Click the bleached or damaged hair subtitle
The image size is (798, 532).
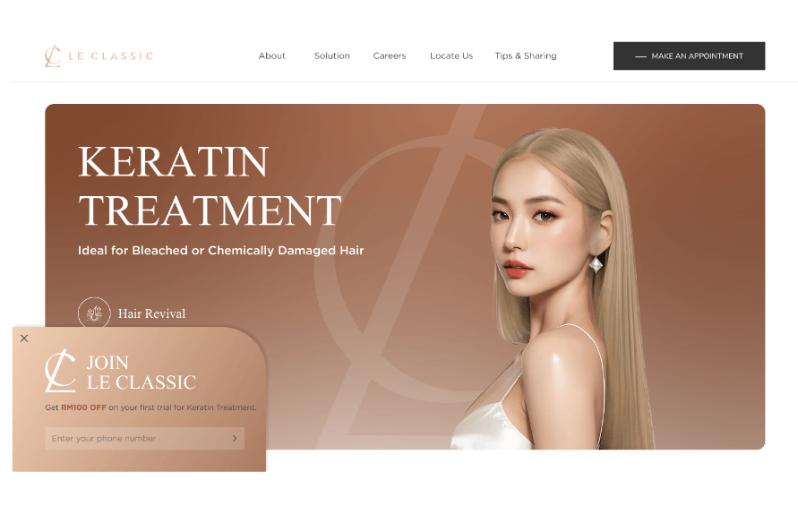tap(220, 251)
